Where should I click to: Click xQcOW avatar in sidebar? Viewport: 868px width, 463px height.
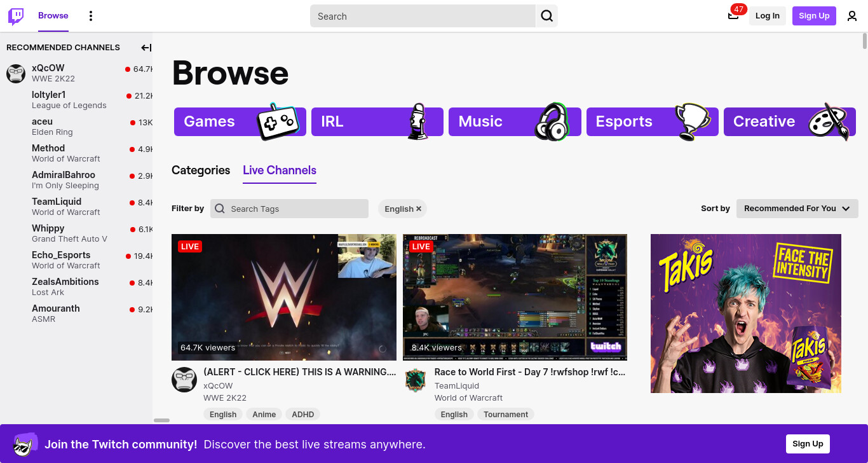[16, 73]
